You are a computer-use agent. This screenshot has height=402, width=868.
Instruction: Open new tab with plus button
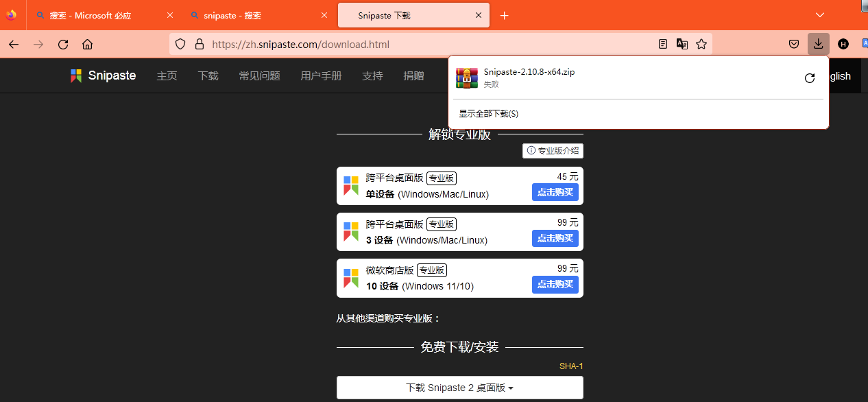(x=505, y=15)
